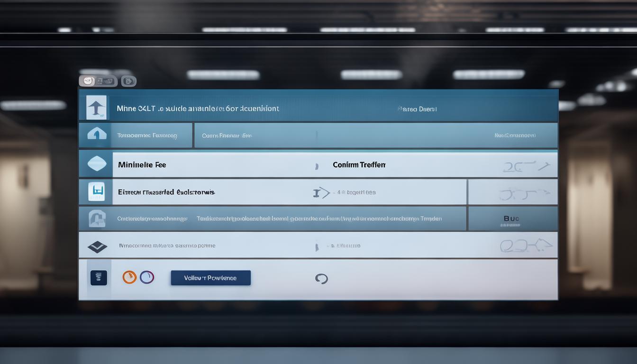Screen dimensions: 637x364
Task: Click the grey building icon in fifth row
Action: coord(97,218)
